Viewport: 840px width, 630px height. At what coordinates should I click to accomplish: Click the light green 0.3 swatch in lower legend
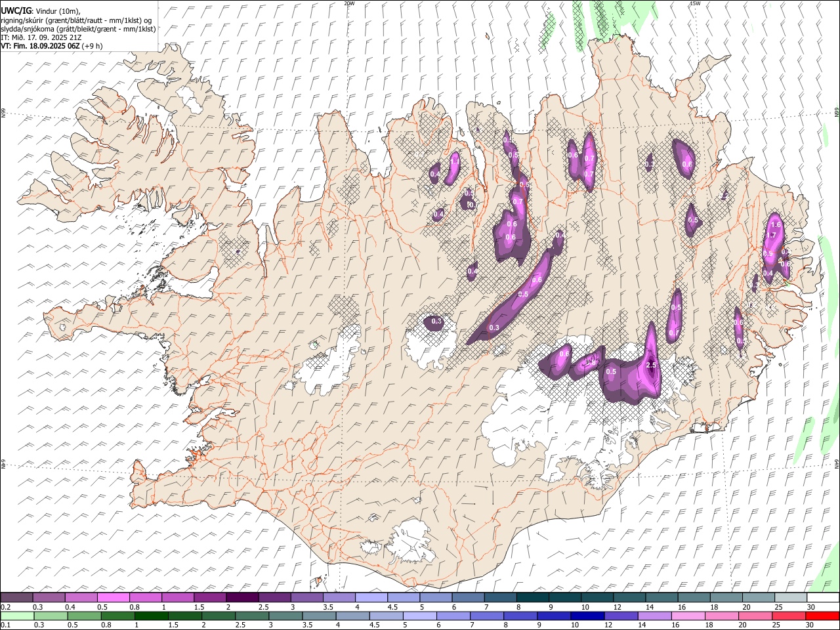tap(51, 616)
